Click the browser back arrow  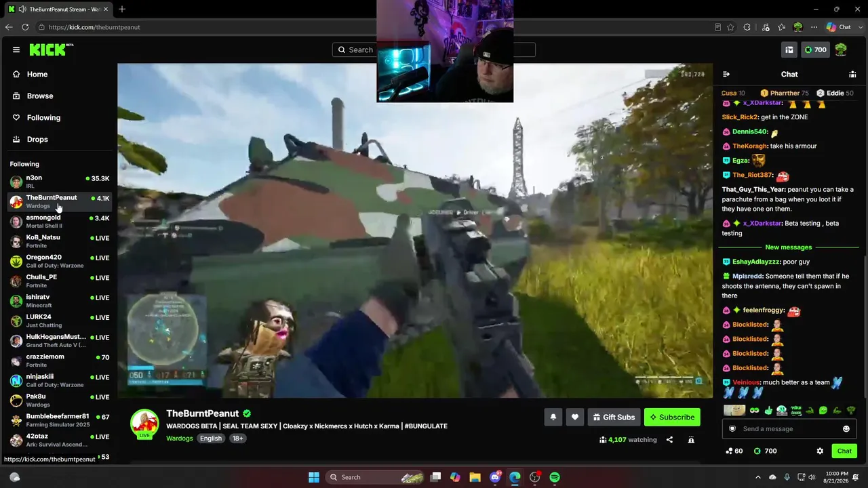point(9,27)
